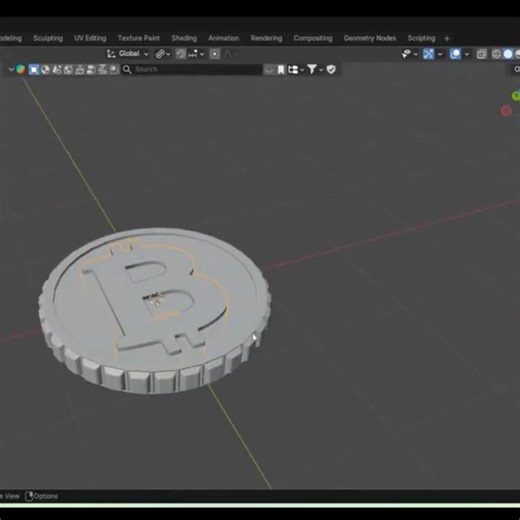
Task: Toggle viewport gizmos display
Action: 428,54
